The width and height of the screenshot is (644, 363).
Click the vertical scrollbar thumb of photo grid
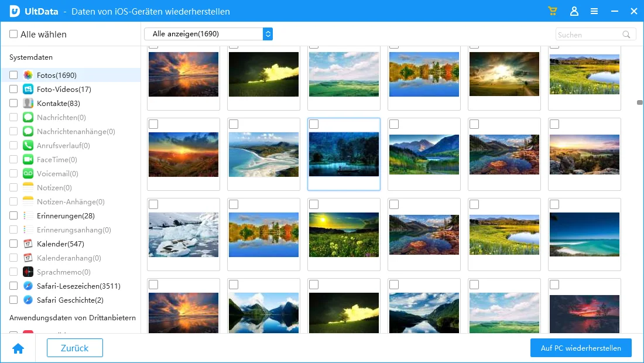[640, 102]
